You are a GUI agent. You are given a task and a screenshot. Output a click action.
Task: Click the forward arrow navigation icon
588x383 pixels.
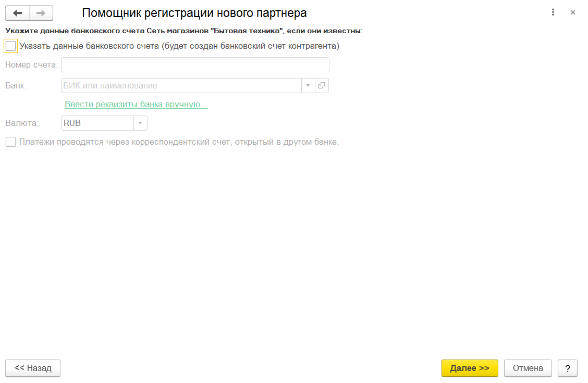[41, 13]
